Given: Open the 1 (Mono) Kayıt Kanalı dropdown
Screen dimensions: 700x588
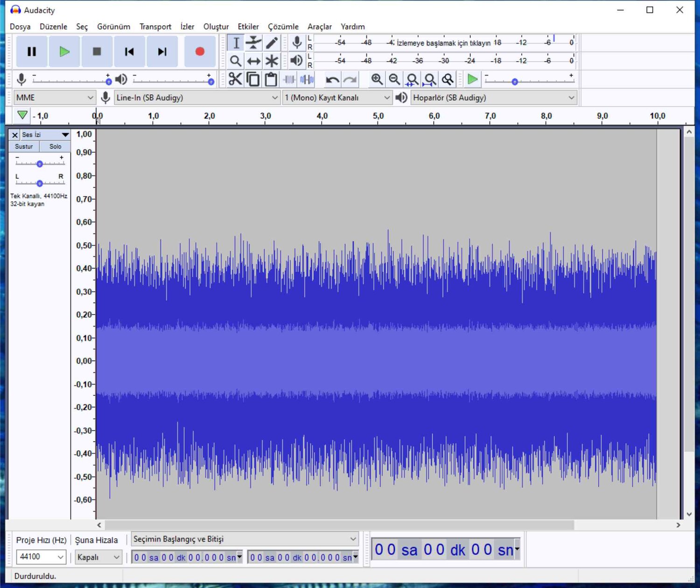Looking at the screenshot, I should pos(337,98).
